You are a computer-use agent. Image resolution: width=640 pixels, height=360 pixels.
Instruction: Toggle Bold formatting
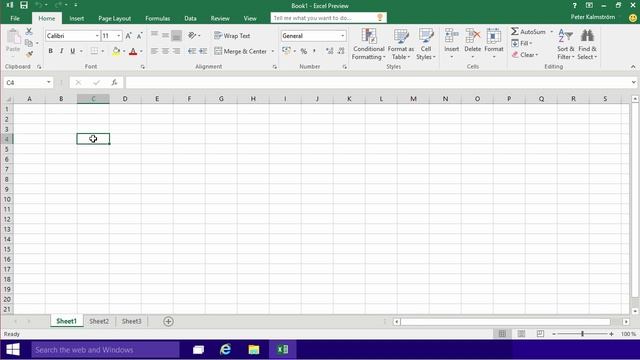click(x=51, y=51)
